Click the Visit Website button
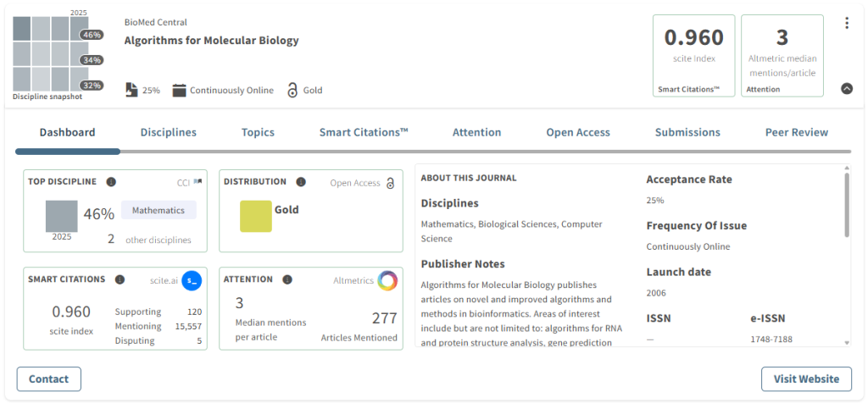The width and height of the screenshot is (868, 403). tap(806, 379)
